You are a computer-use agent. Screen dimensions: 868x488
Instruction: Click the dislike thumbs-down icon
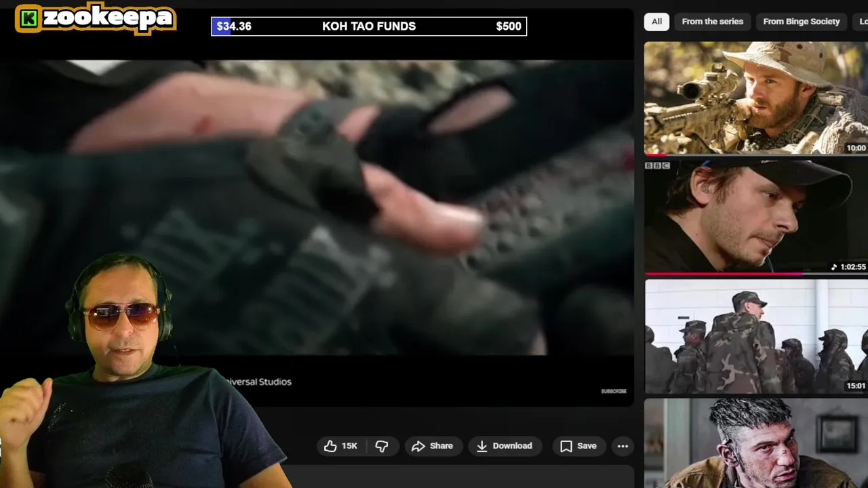pos(382,446)
